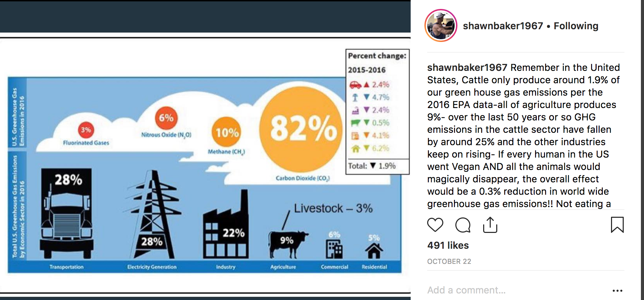Open more options via the three dots
The height and width of the screenshot is (300, 644).
click(x=618, y=291)
